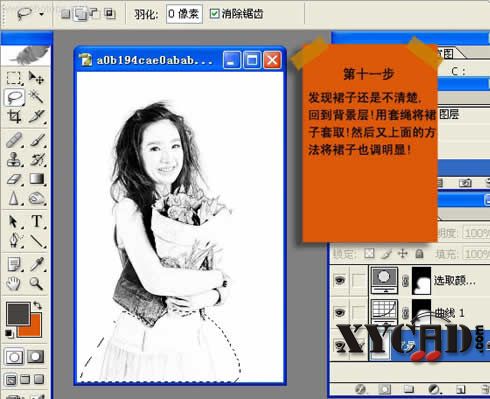Viewport: 490px width, 399px height.
Task: Select the Magic Wand tool
Action: pyautogui.click(x=36, y=97)
